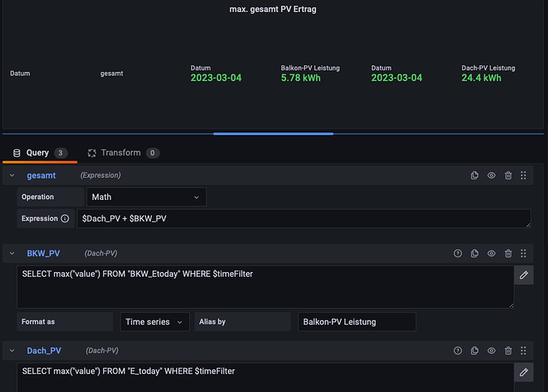The height and width of the screenshot is (392, 548).
Task: Click the 5.78 kWh value
Action: [x=300, y=78]
